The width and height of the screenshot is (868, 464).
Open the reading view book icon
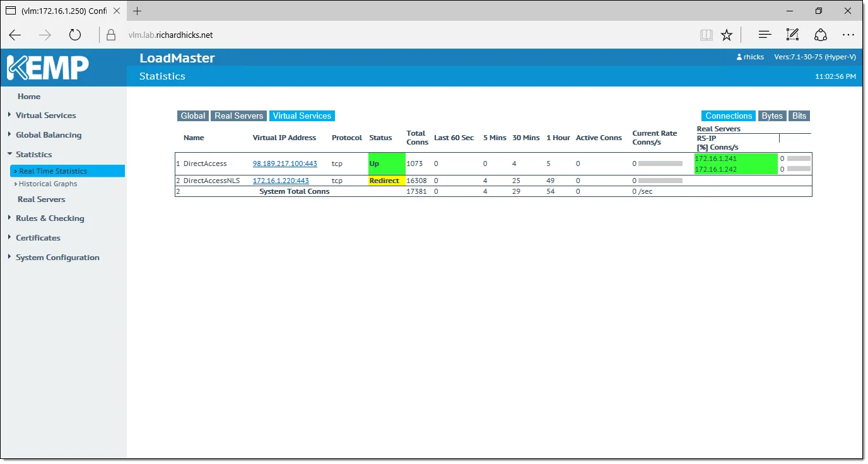(706, 35)
